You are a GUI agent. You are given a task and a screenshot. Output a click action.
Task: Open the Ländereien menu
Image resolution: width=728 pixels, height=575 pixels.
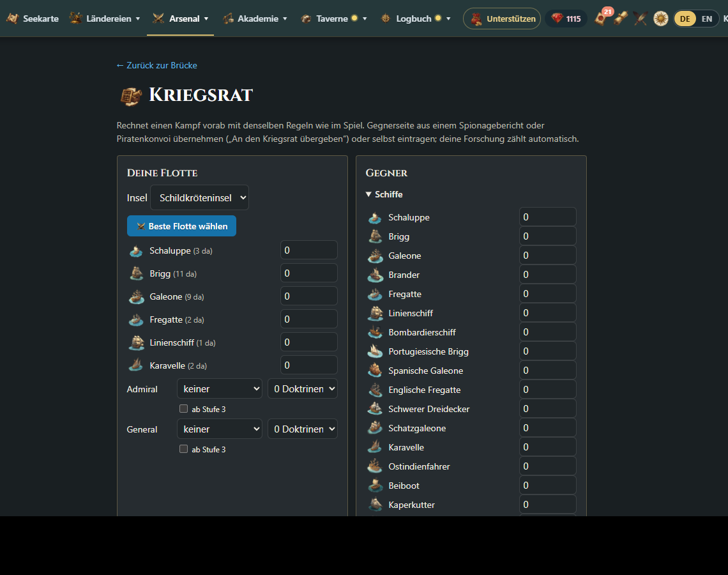coord(105,19)
